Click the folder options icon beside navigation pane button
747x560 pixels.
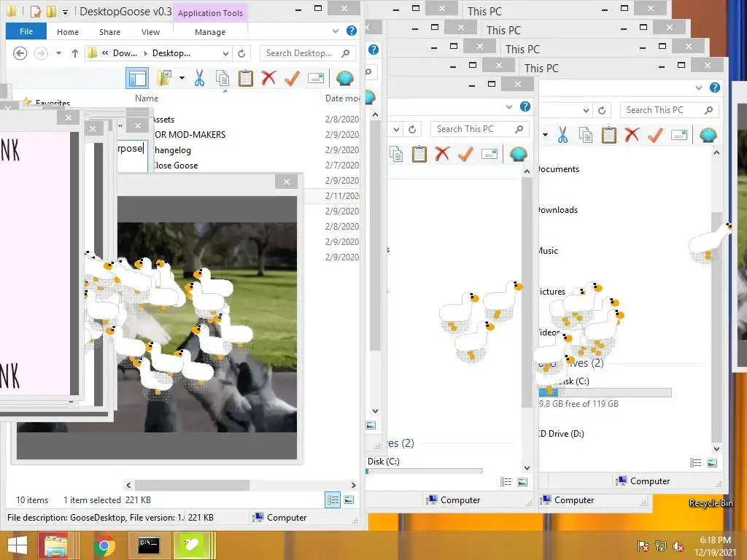point(164,77)
